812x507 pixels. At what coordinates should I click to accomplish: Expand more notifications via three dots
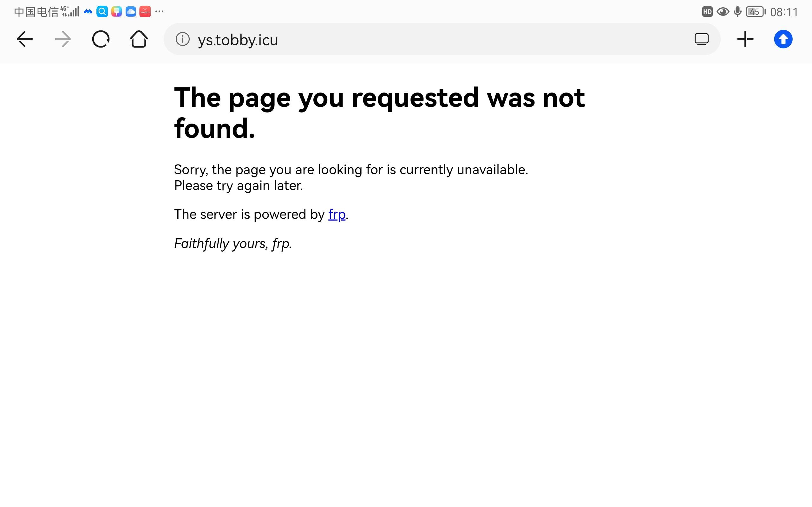(159, 11)
